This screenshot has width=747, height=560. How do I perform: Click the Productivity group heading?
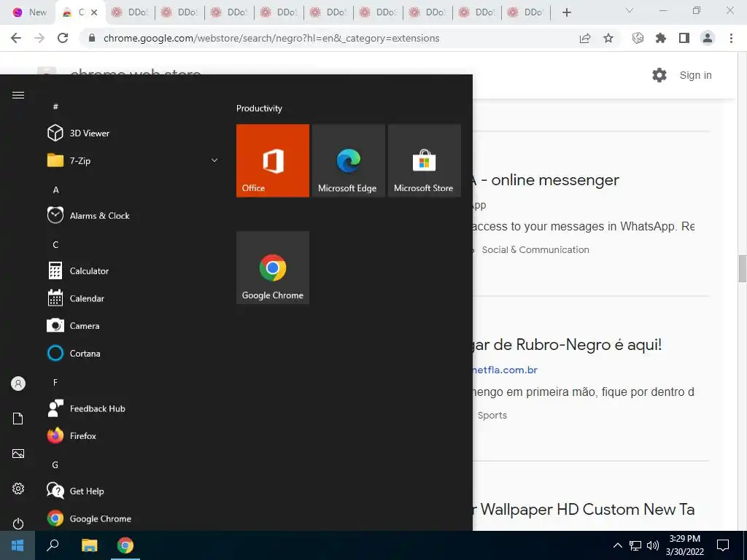pos(259,109)
